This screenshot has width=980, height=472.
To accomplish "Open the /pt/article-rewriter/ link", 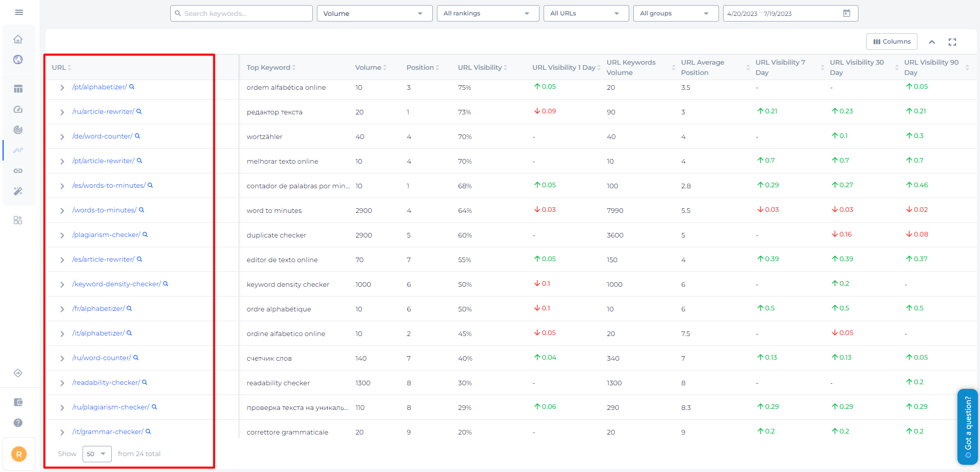I will (103, 161).
